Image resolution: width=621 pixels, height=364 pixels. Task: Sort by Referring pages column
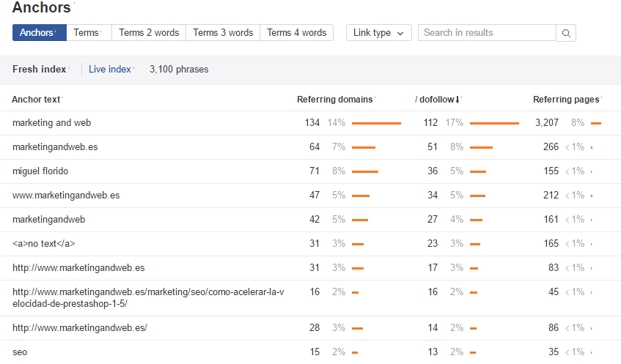click(565, 100)
